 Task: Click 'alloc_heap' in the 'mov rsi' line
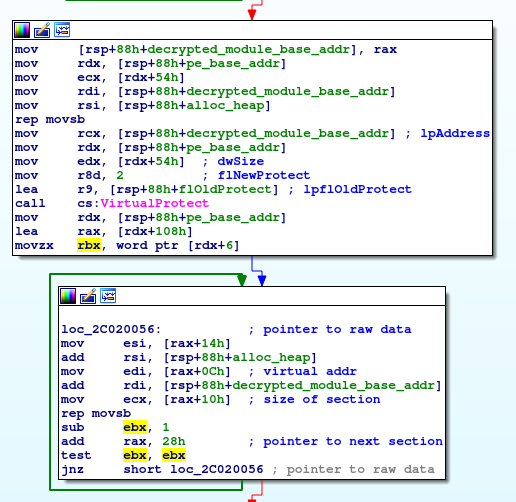pyautogui.click(x=225, y=105)
